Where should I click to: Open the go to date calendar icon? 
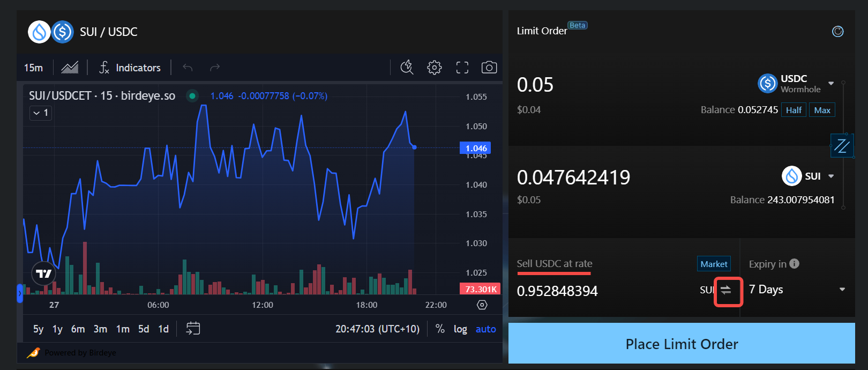point(193,328)
